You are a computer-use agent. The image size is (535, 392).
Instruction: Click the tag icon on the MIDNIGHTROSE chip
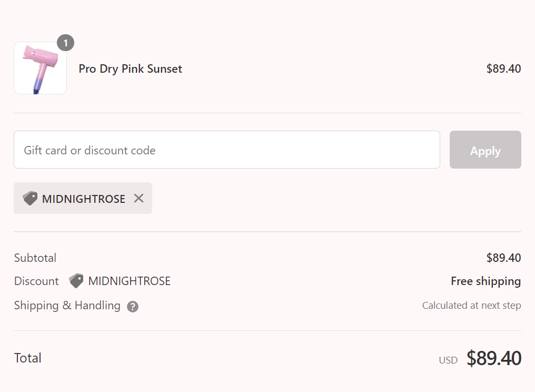point(30,199)
